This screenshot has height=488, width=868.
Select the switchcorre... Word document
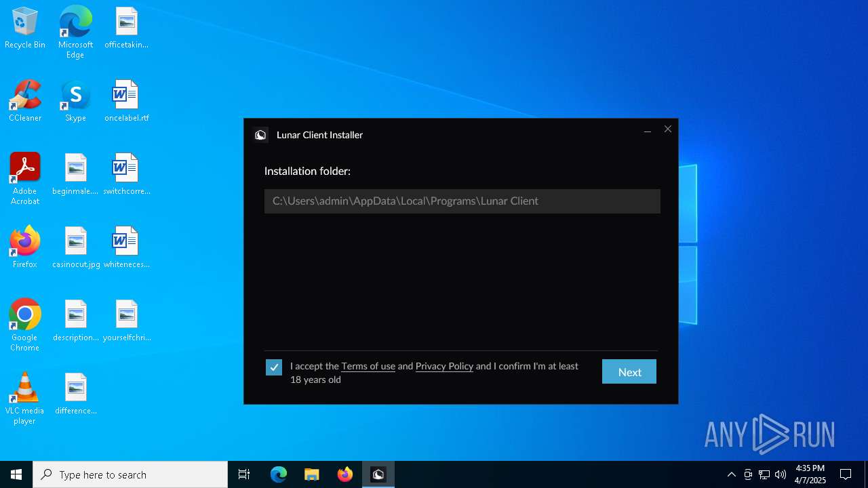[x=126, y=175]
